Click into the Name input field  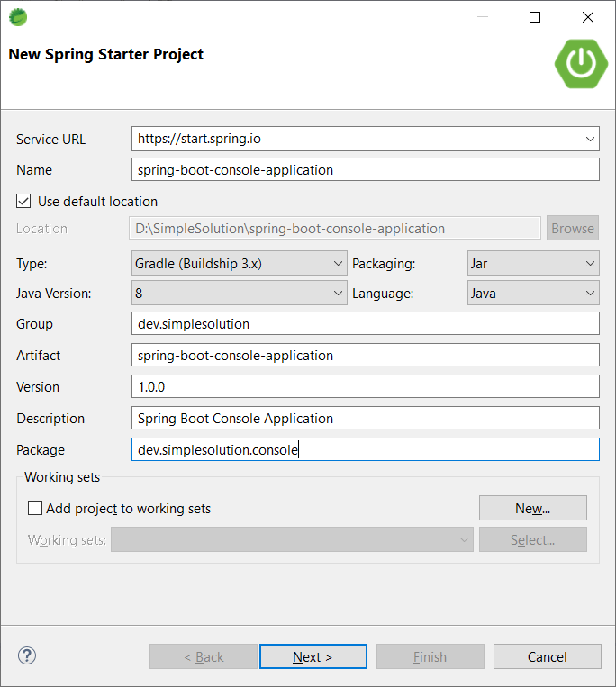[x=366, y=169]
